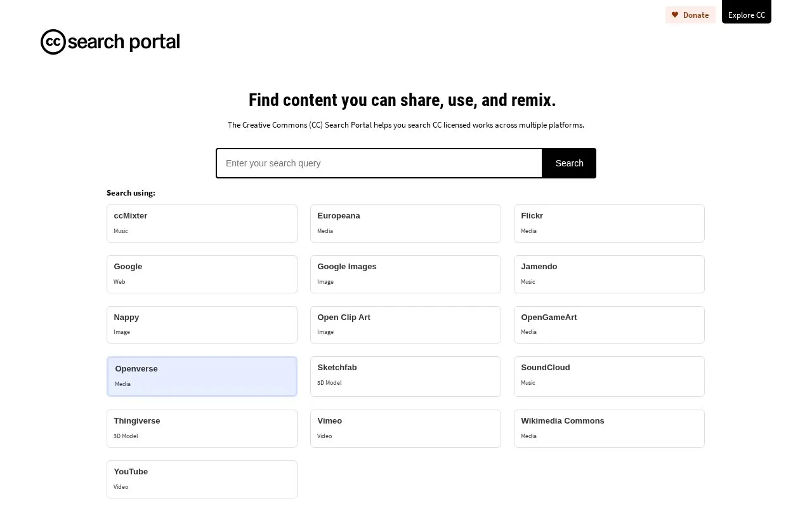Select Open Clip Art search source
812x508 pixels.
point(405,324)
